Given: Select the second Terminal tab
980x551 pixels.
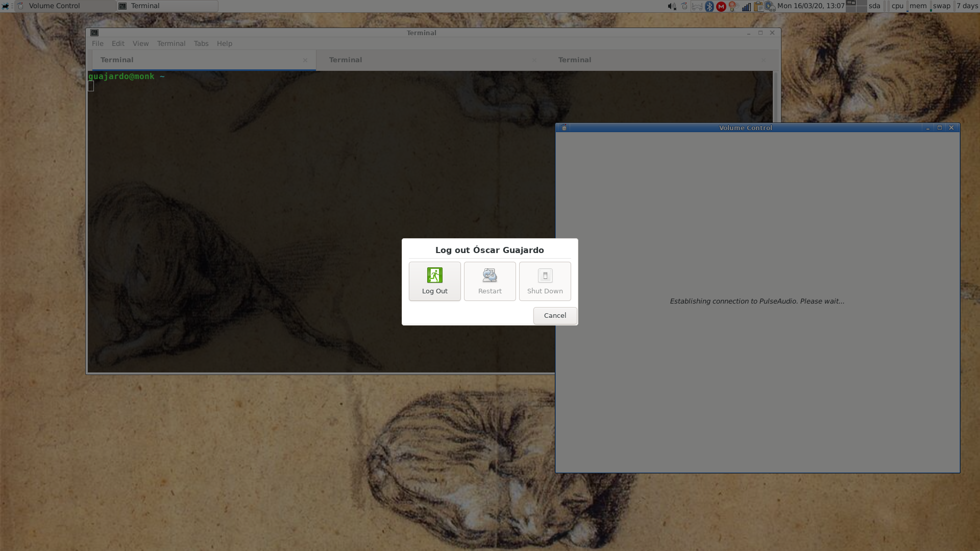Looking at the screenshot, I should point(430,60).
